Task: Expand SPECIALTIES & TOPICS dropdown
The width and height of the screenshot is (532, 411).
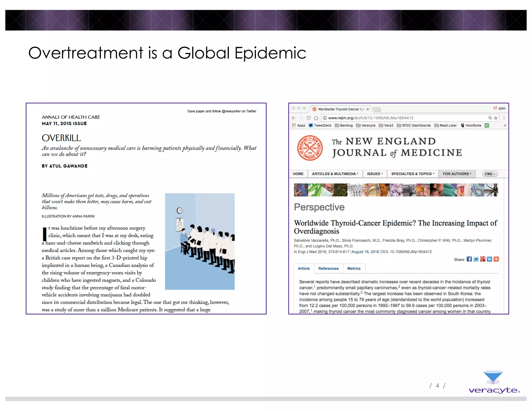Action: pos(413,174)
